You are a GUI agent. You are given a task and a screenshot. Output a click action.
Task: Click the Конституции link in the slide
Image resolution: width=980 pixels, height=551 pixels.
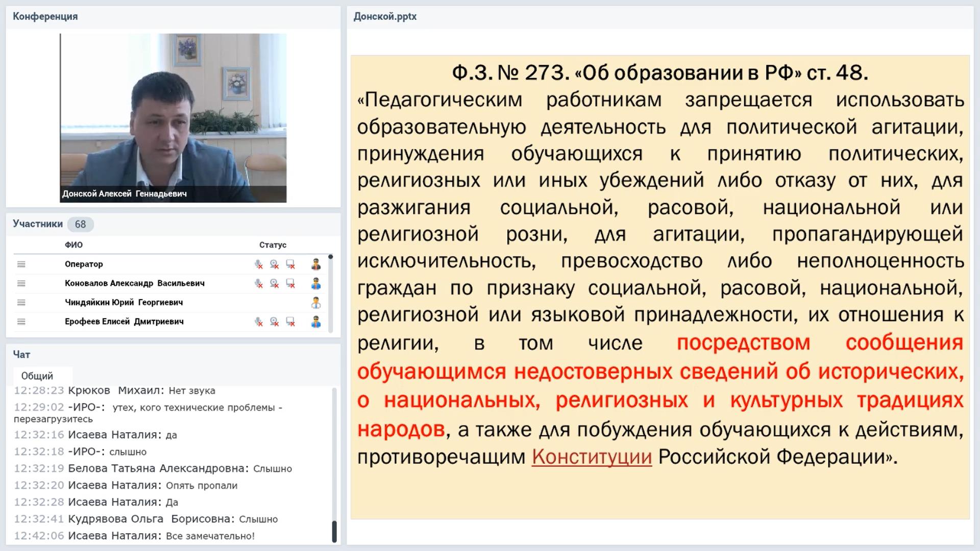coord(592,457)
